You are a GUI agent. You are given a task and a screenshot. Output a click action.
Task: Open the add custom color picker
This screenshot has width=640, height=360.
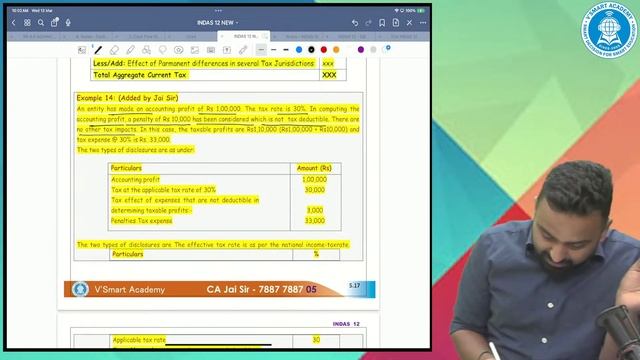(387, 49)
